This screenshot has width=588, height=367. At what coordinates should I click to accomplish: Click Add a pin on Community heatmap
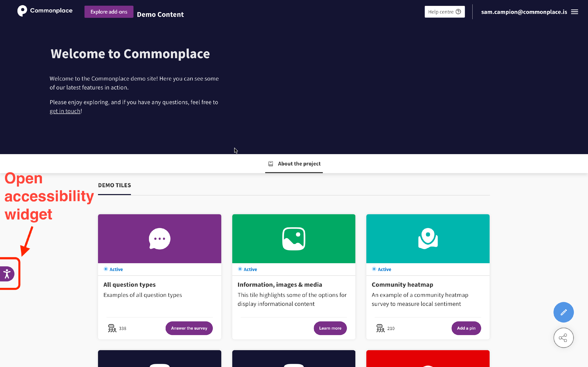466,328
